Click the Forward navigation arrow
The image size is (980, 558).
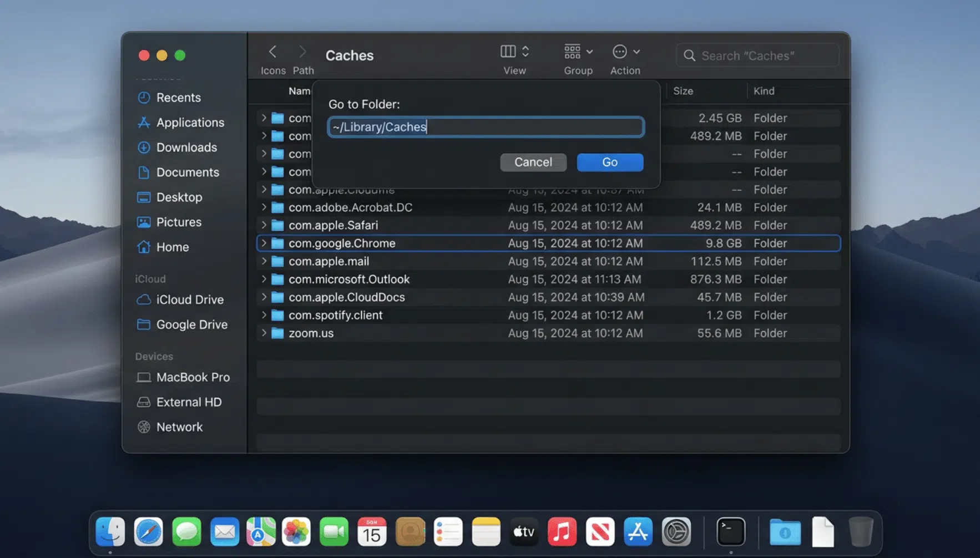302,52
